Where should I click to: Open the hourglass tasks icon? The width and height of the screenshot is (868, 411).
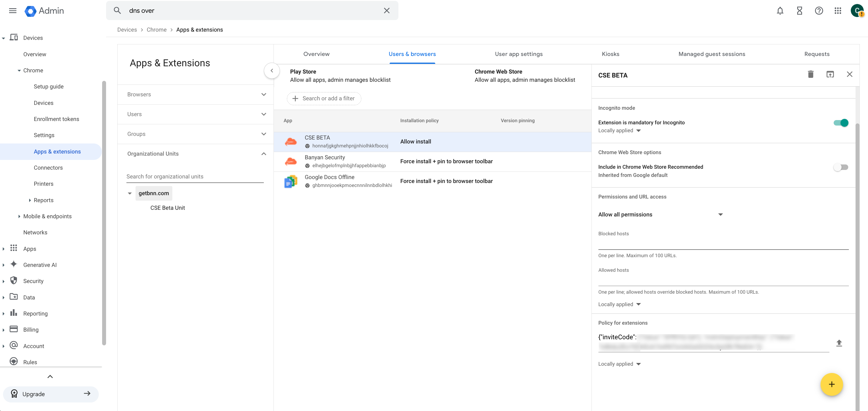799,11
